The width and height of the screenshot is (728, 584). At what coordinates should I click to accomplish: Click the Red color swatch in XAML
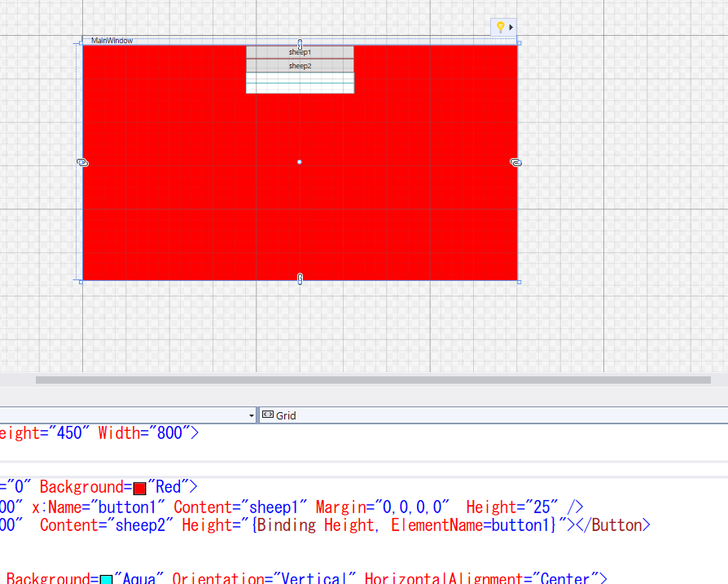click(x=140, y=489)
